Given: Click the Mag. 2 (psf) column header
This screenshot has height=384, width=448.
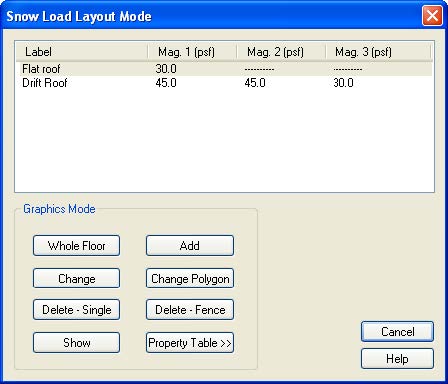Looking at the screenshot, I should 281,52.
